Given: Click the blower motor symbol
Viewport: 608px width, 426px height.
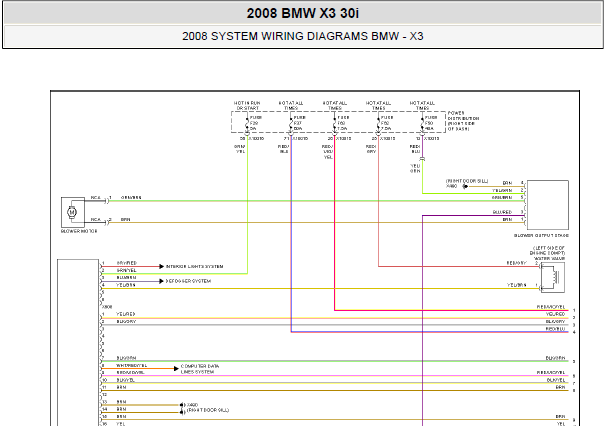Looking at the screenshot, I should pos(72,212).
